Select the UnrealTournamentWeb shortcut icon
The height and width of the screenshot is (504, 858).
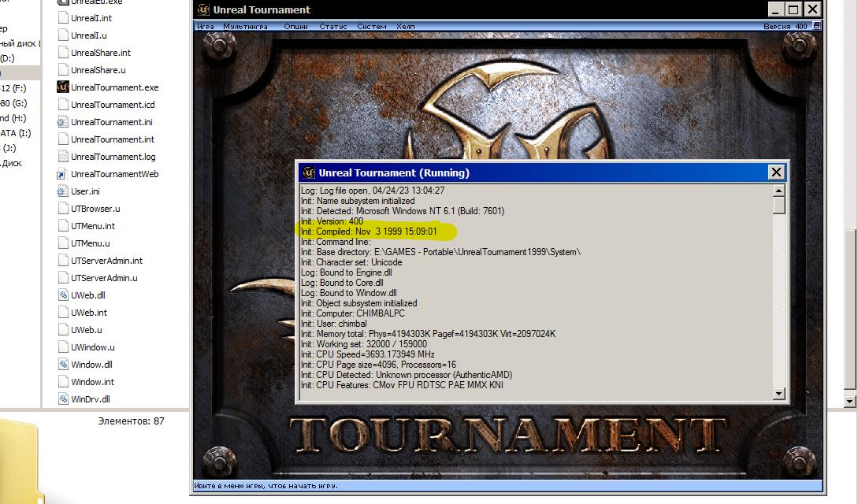point(63,174)
